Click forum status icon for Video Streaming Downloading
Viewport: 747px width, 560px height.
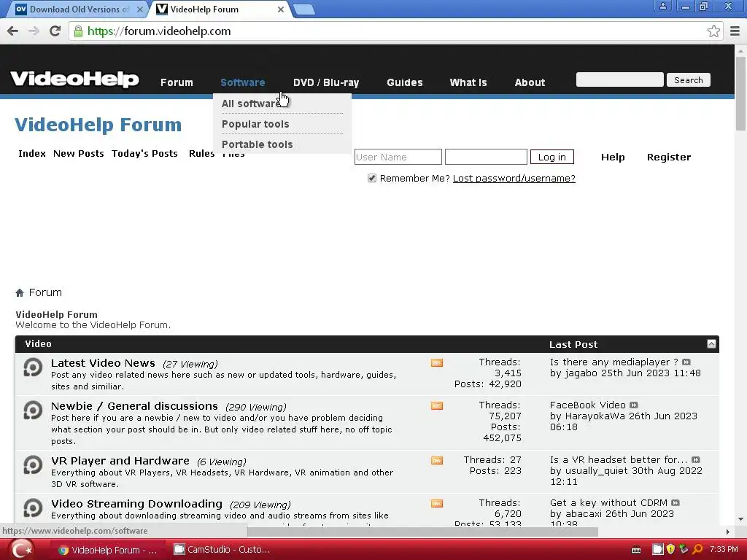tap(33, 508)
